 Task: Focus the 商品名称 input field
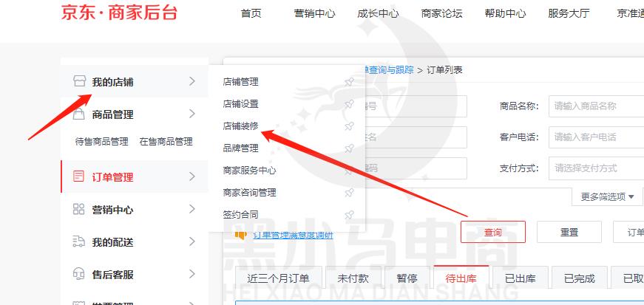(597, 106)
